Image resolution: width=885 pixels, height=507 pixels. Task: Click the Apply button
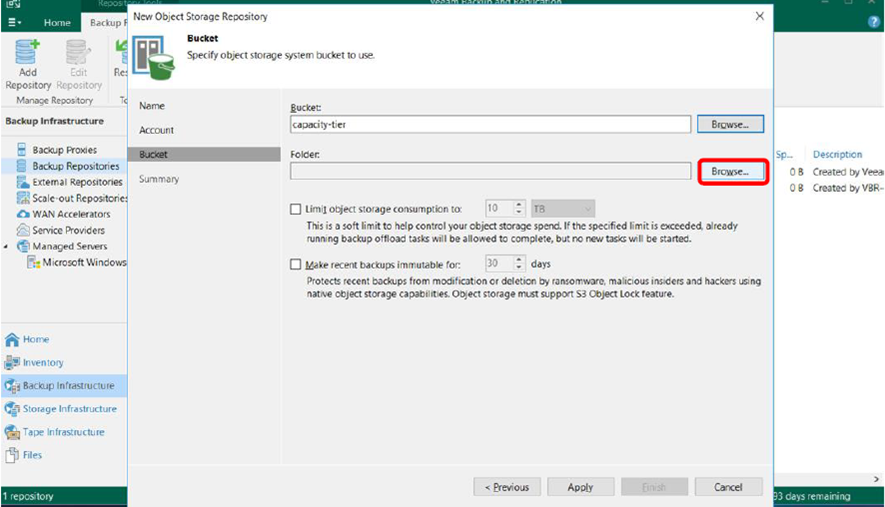click(x=580, y=487)
